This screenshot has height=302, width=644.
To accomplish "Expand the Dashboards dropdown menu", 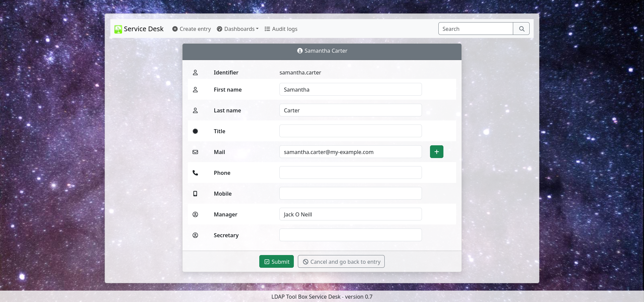I will [237, 29].
